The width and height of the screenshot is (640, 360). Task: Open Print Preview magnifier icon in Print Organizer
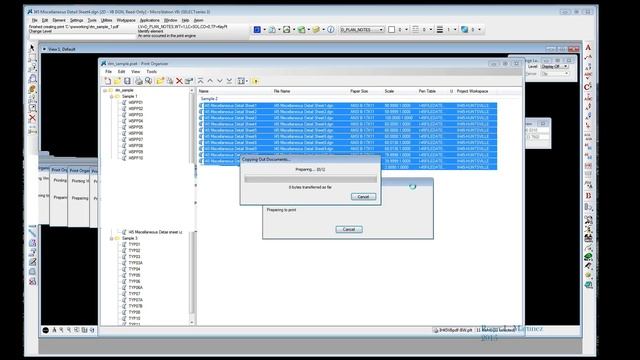coord(149,81)
